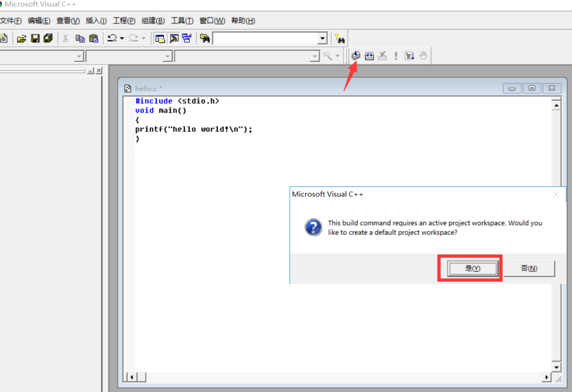Click the '#include <stdio.h>' line

coord(177,101)
